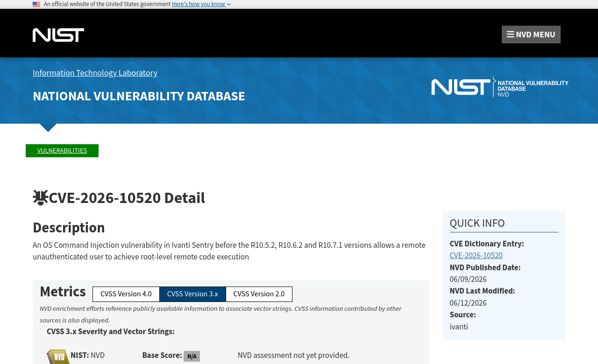Click "NVD assessment not yet provided." text
598x364 pixels.
click(293, 356)
